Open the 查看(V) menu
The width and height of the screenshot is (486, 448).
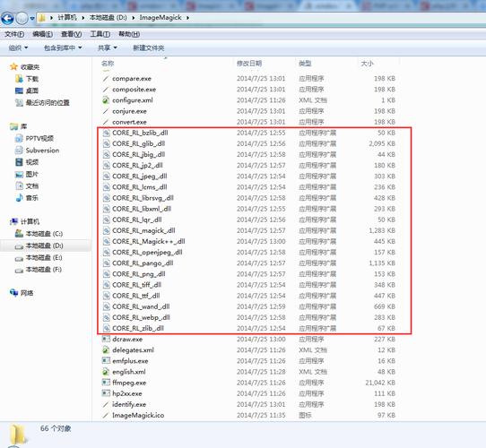pyautogui.click(x=72, y=34)
